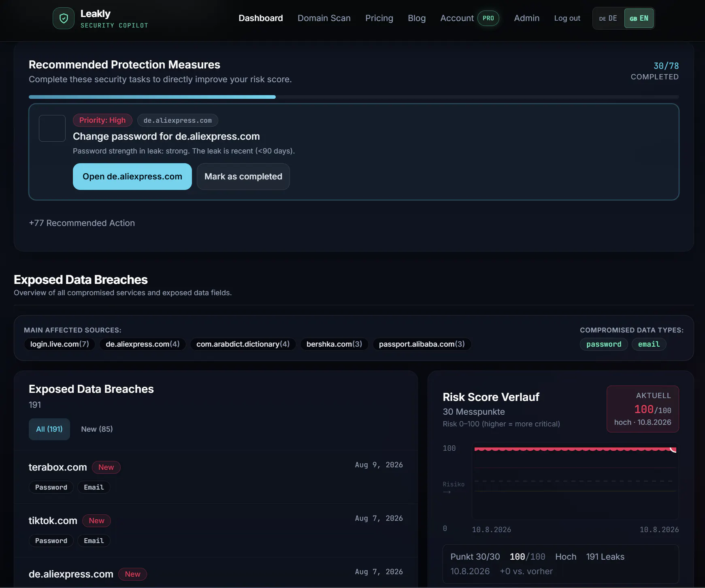Click Email tag under terabox.com
The width and height of the screenshot is (705, 588).
(94, 487)
